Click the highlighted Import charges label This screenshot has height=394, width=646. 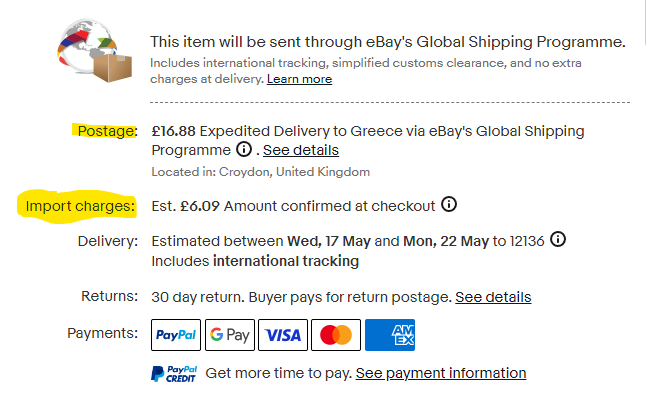80,206
